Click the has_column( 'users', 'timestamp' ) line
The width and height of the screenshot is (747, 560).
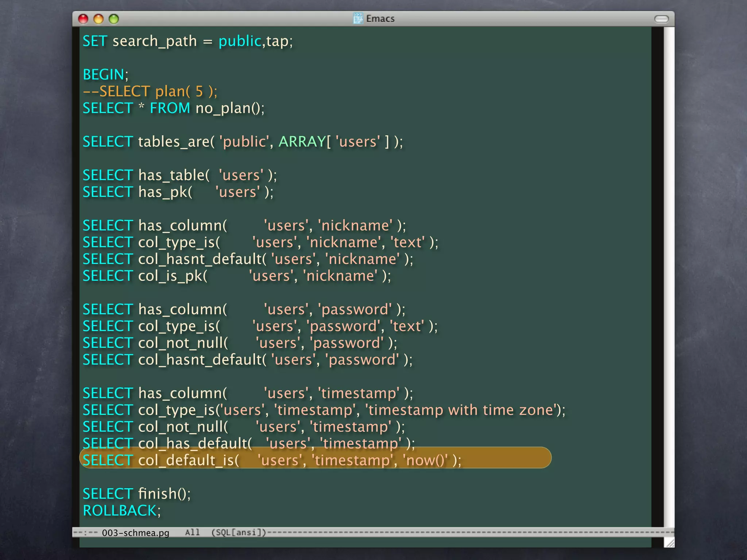pyautogui.click(x=248, y=393)
